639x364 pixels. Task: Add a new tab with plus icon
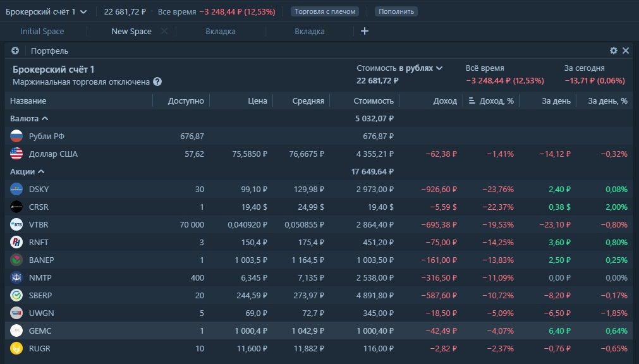(365, 31)
